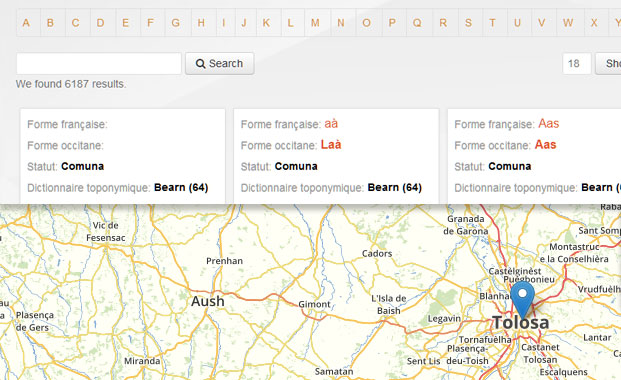Click 'Tornafuèlha' label on the map

click(485, 340)
